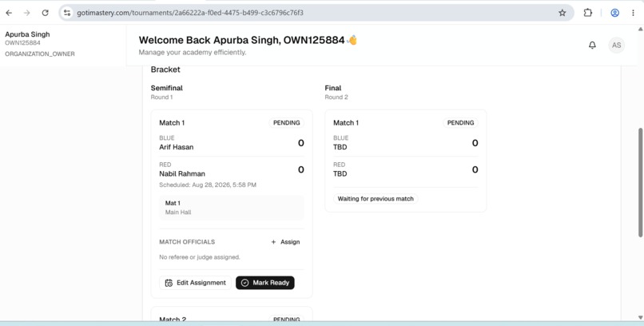The image size is (644, 326).
Task: Click Manage your academy efficiently subtitle
Action: click(x=193, y=52)
